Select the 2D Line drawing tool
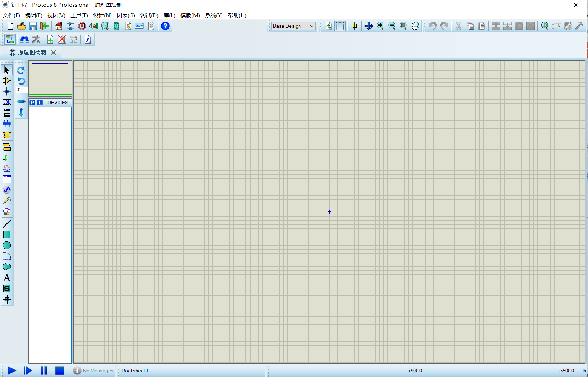 (7, 224)
